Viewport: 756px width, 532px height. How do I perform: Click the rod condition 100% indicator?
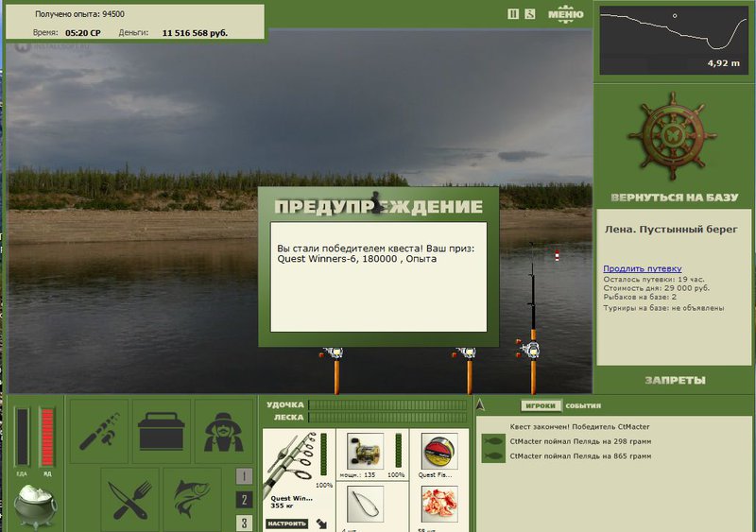(324, 485)
